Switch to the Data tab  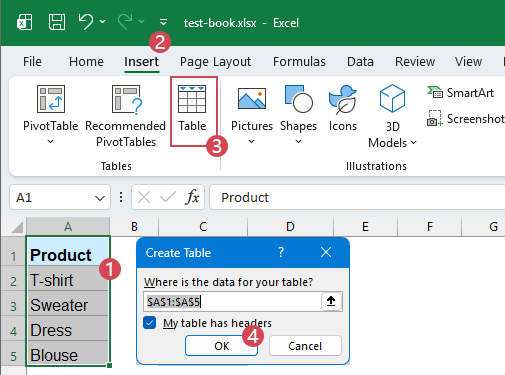point(360,62)
